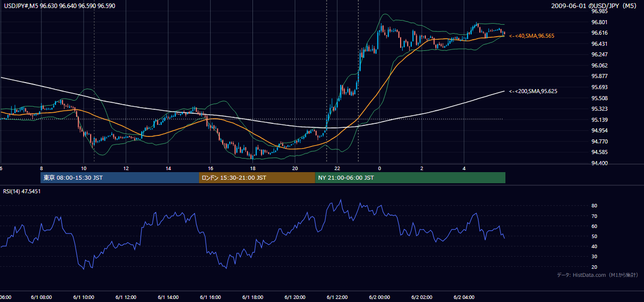Click the 6/2 02:00 bottom time label

tap(422, 297)
